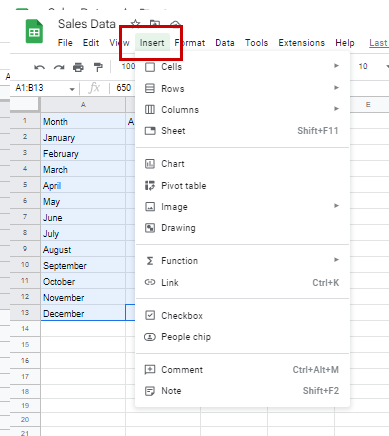Select the September cell
389x436 pixels.
83,265
